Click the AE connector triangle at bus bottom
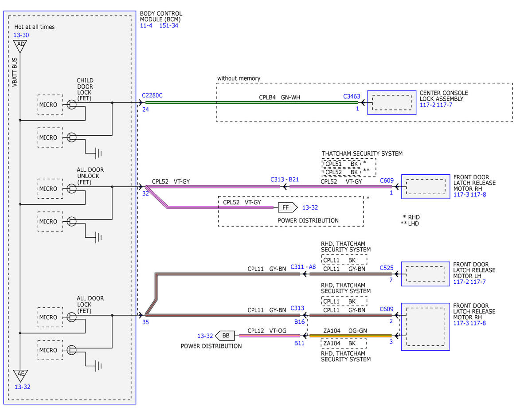The image size is (532, 411). [20, 375]
